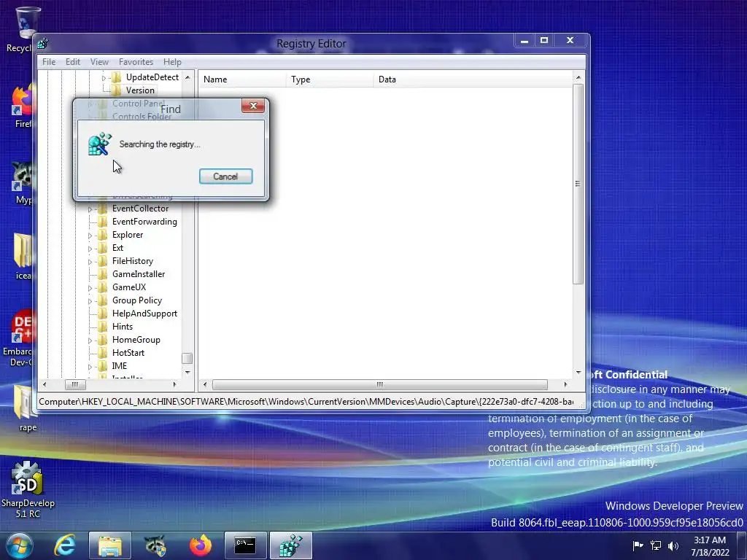The width and height of the screenshot is (747, 560).
Task: Click the values pane horizontal scrollbar thumb
Action: pos(379,384)
